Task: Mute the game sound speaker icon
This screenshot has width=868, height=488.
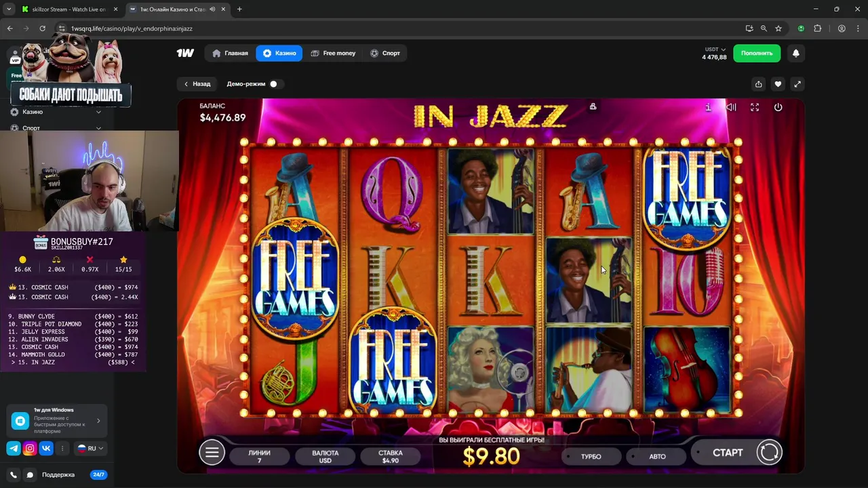Action: (x=731, y=107)
